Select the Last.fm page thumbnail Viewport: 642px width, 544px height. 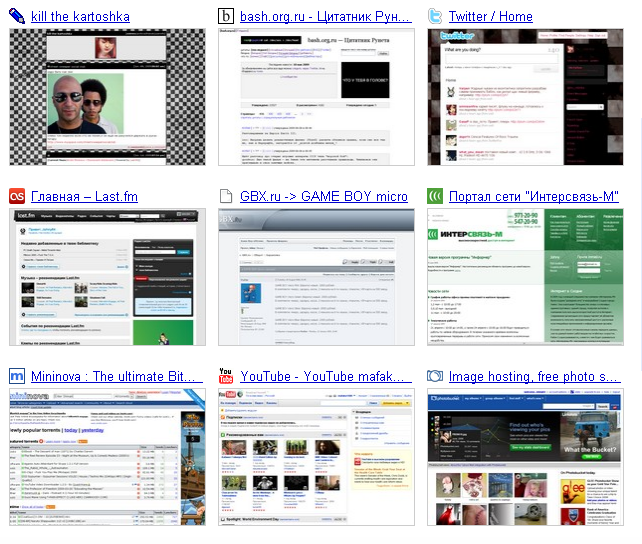point(107,277)
